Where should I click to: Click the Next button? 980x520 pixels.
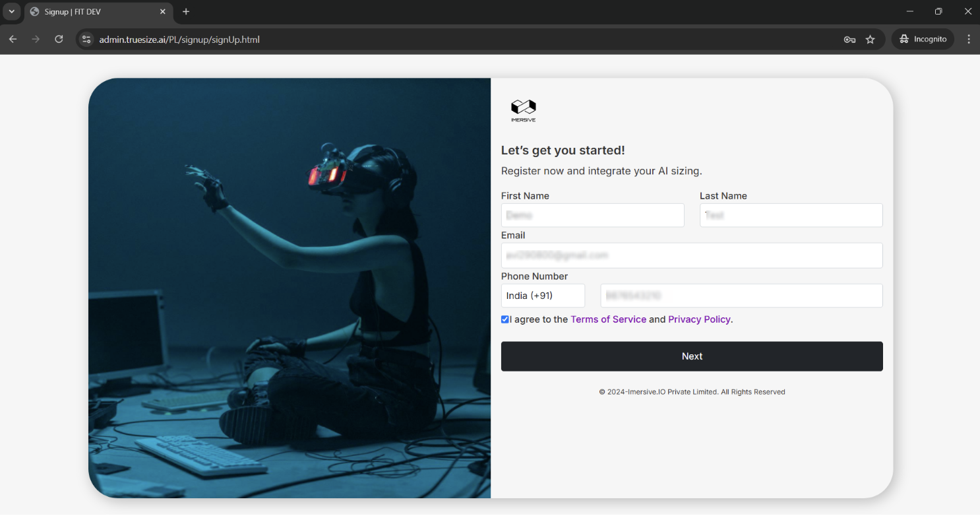(692, 356)
